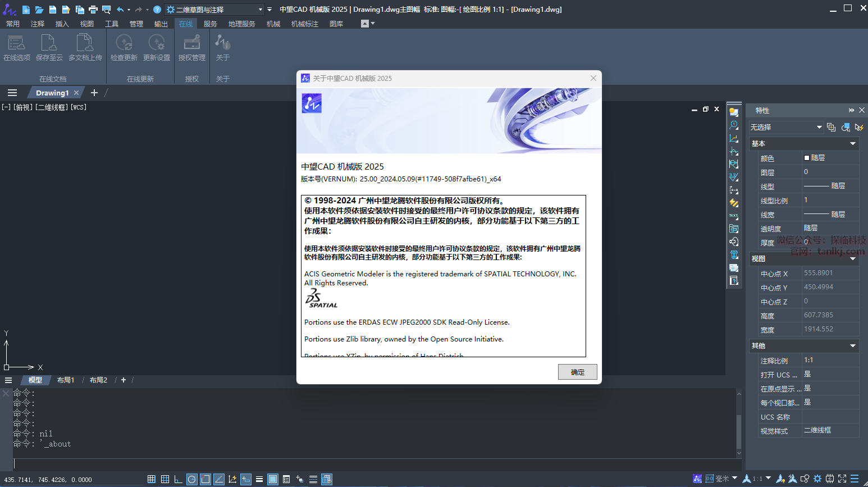Open the 二维草图与注释 workspace dropdown

(215, 10)
